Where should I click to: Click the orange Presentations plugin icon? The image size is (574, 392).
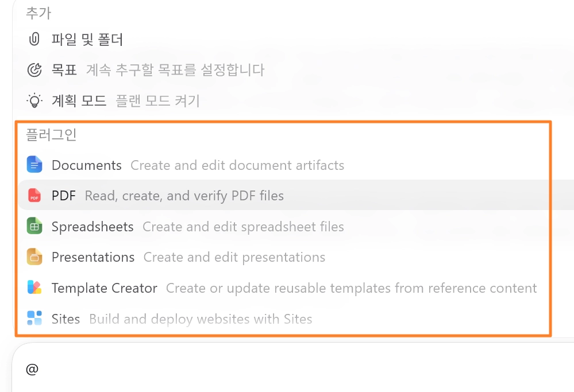[34, 257]
